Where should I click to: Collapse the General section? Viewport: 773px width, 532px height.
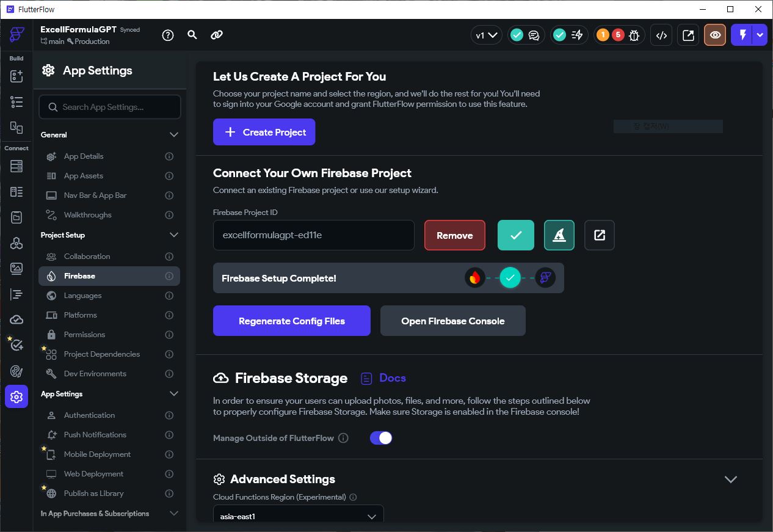[174, 134]
